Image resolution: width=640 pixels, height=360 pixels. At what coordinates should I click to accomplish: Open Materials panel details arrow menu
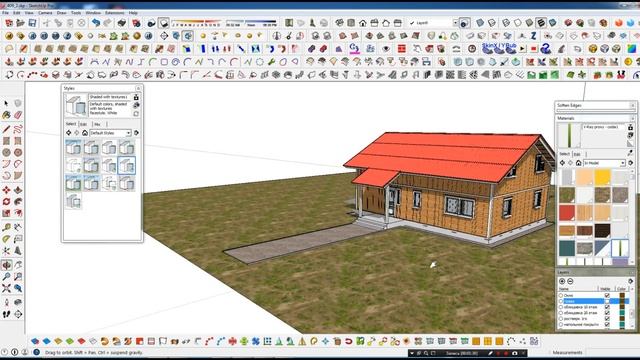pos(630,163)
